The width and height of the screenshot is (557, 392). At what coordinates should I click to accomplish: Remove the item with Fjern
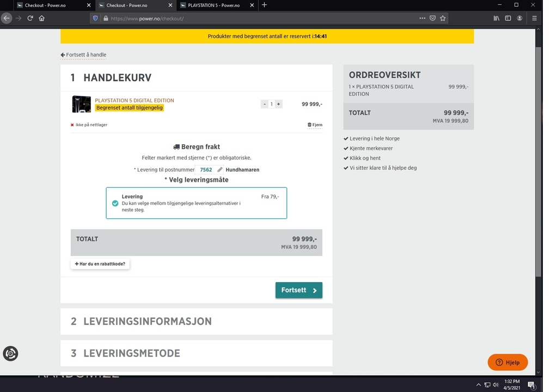pyautogui.click(x=315, y=125)
